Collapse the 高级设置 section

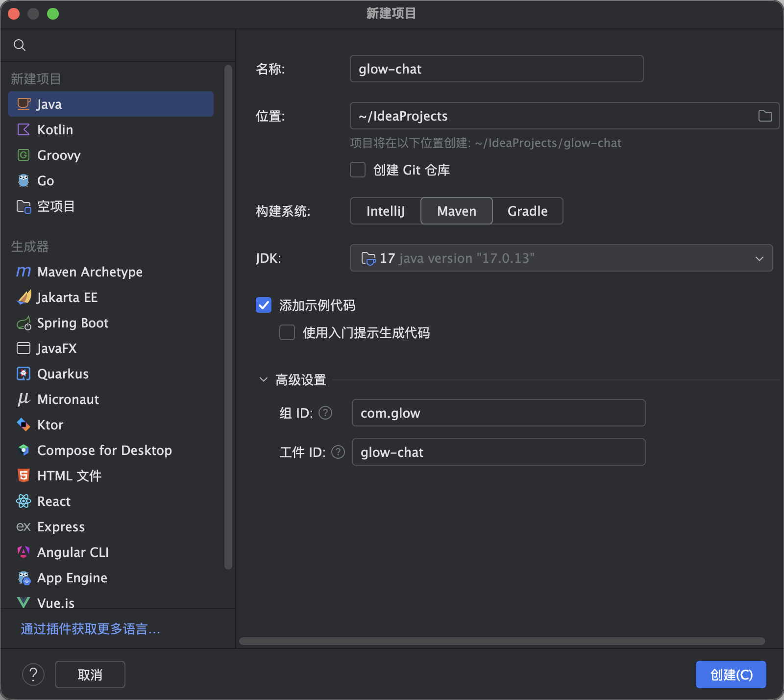point(264,379)
